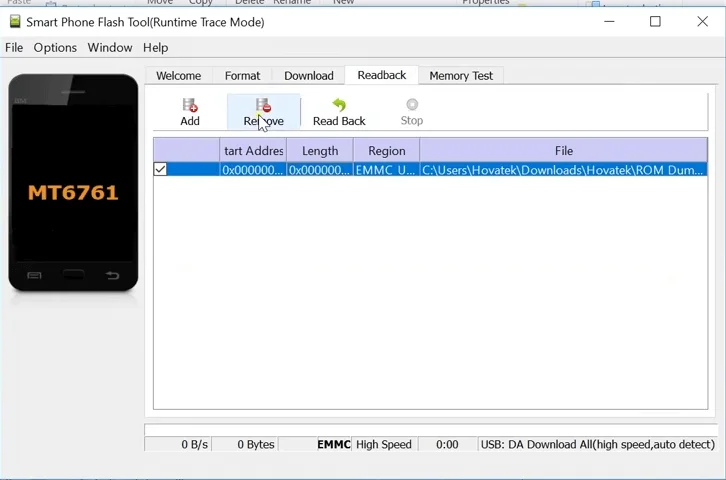
Task: Select the Readback tab
Action: point(382,75)
